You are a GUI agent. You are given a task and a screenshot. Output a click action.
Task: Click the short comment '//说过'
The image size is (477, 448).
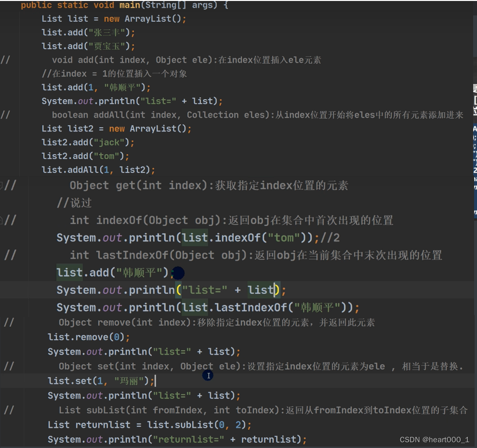74,202
